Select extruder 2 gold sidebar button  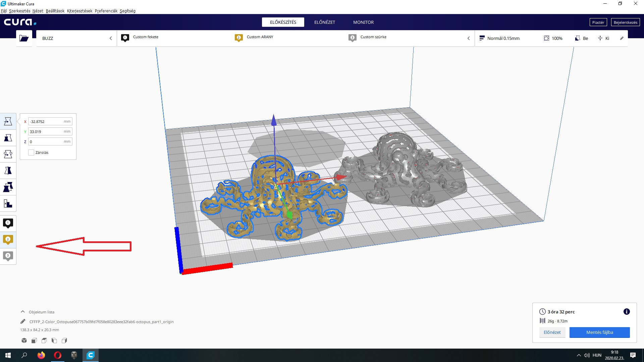coord(8,240)
